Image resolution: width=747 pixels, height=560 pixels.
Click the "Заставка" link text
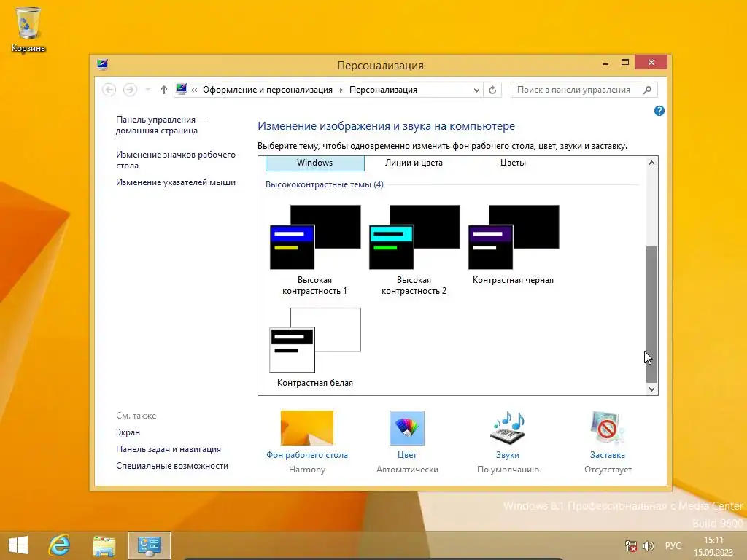tap(608, 455)
